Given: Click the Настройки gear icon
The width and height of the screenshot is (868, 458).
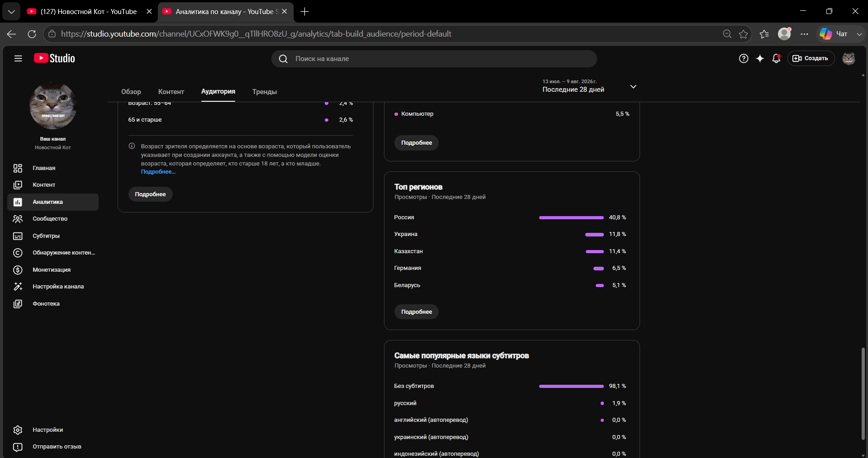Looking at the screenshot, I should tap(18, 430).
